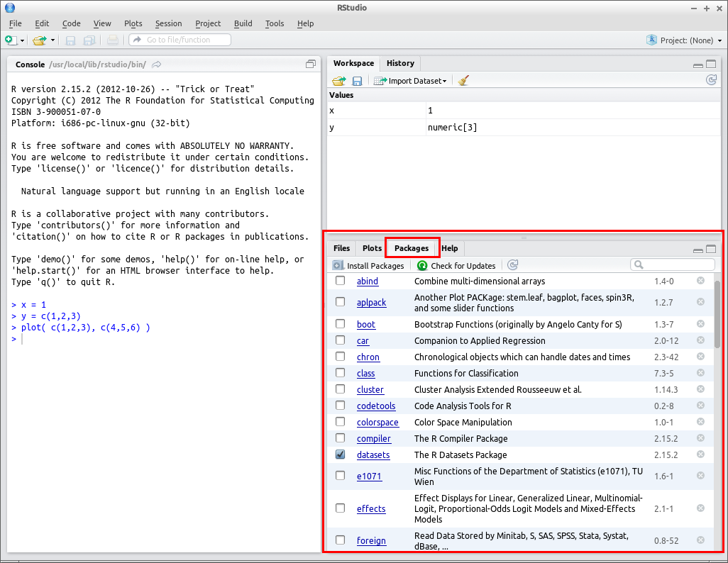Viewport: 728px width, 563px height.
Task: Click the Packages list vertical scrollbar
Action: point(718,313)
